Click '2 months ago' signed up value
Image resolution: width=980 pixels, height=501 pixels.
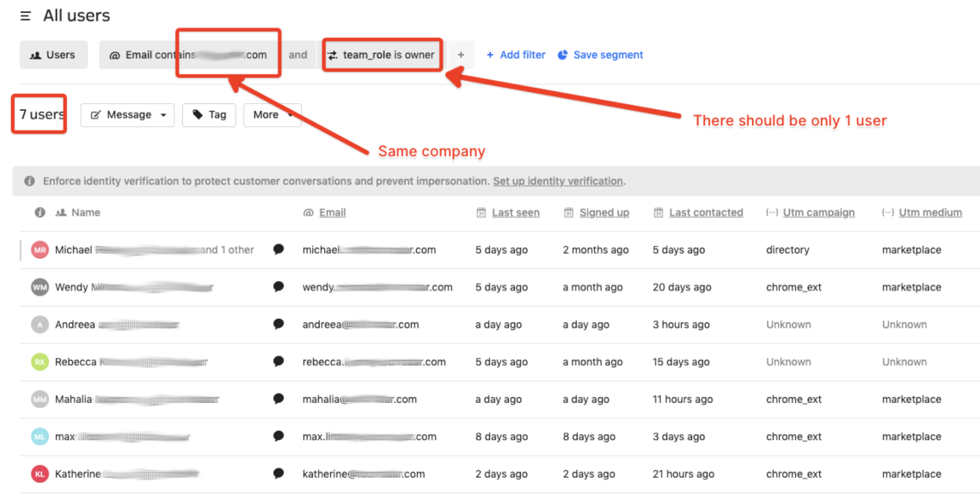[596, 250]
